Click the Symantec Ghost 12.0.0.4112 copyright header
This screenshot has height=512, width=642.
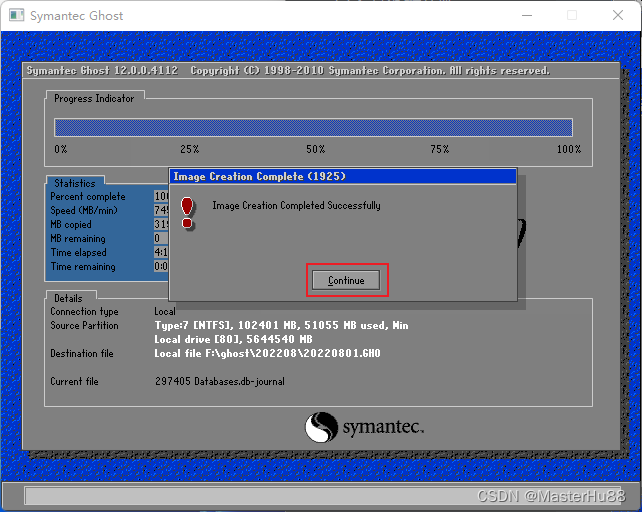[x=288, y=70]
